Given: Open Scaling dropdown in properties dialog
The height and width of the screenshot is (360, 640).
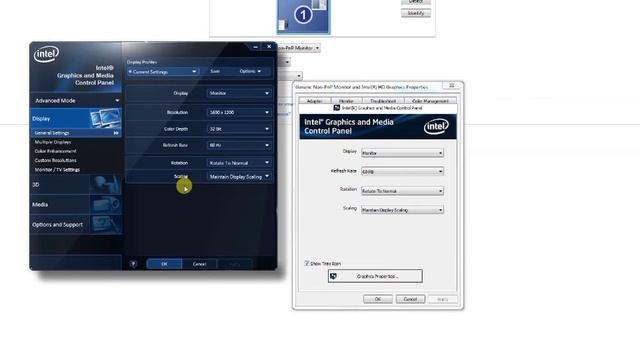Looking at the screenshot, I should click(x=402, y=210).
